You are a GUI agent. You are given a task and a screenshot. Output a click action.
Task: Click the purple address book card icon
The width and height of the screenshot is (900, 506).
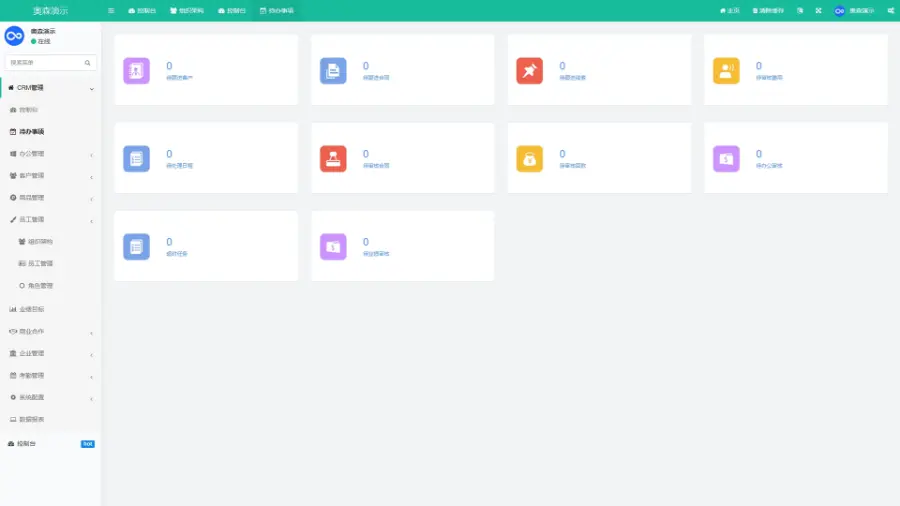point(136,70)
